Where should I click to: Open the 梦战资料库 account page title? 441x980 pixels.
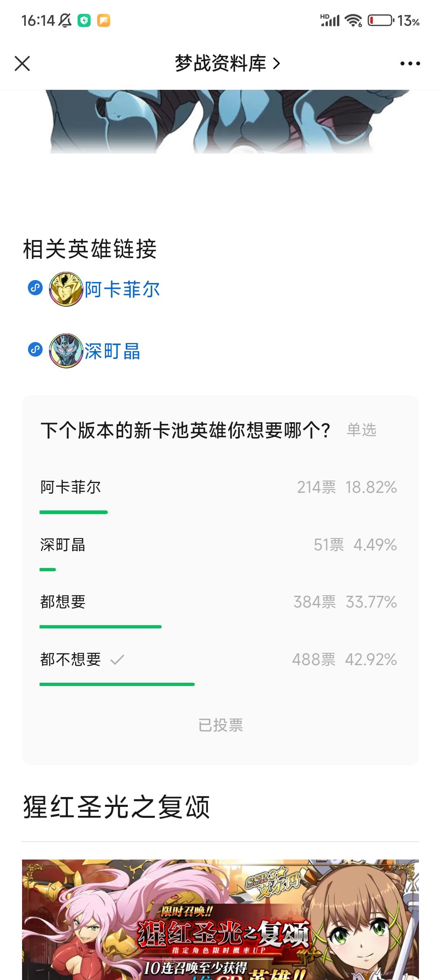click(220, 63)
